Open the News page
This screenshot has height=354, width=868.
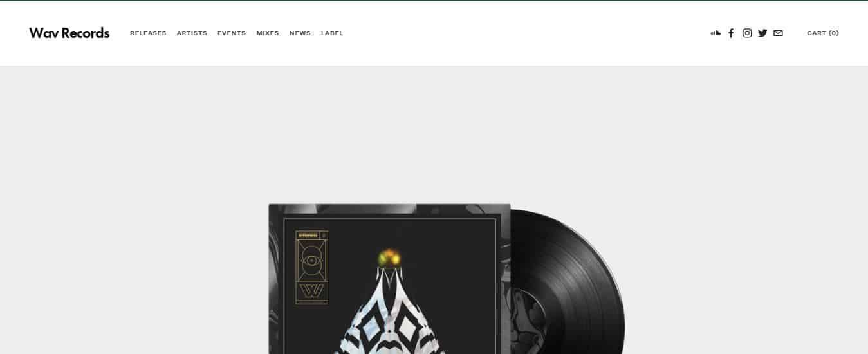(x=300, y=33)
